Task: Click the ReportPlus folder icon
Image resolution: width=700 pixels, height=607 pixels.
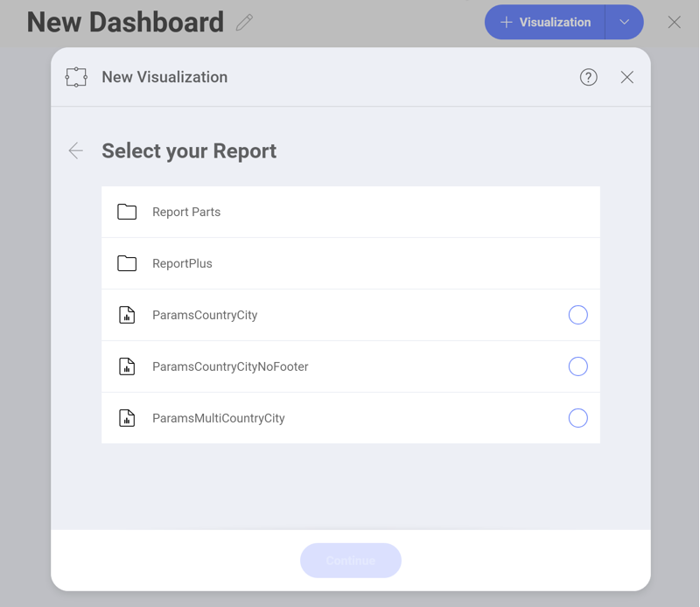Action: (x=127, y=262)
